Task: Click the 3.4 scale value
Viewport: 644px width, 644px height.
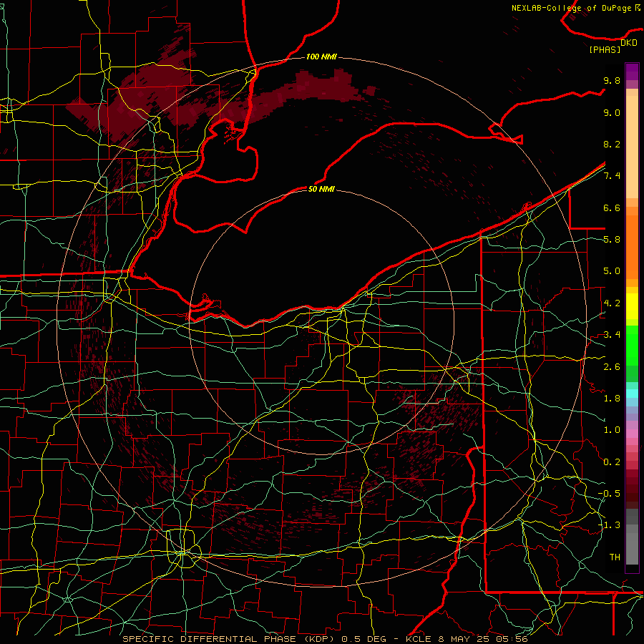Action: (x=612, y=335)
